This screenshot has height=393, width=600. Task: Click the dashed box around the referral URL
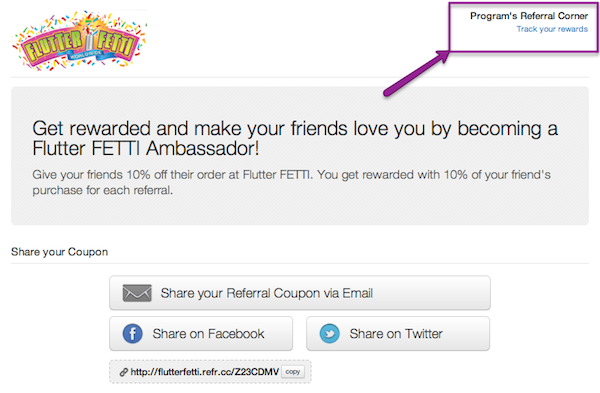(210, 372)
